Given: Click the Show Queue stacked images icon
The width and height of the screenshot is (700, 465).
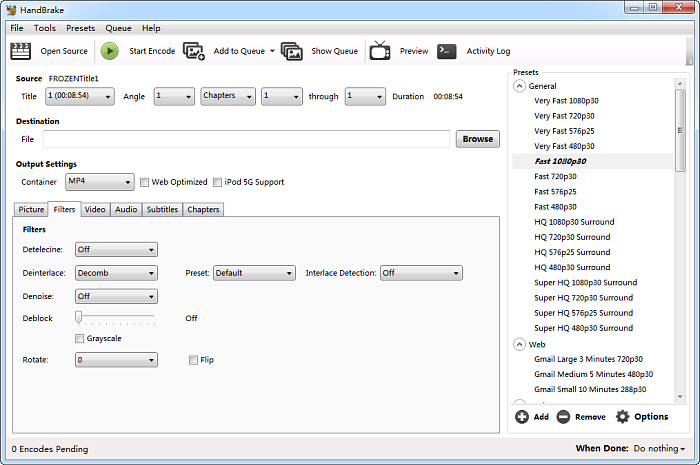Looking at the screenshot, I should [x=292, y=51].
